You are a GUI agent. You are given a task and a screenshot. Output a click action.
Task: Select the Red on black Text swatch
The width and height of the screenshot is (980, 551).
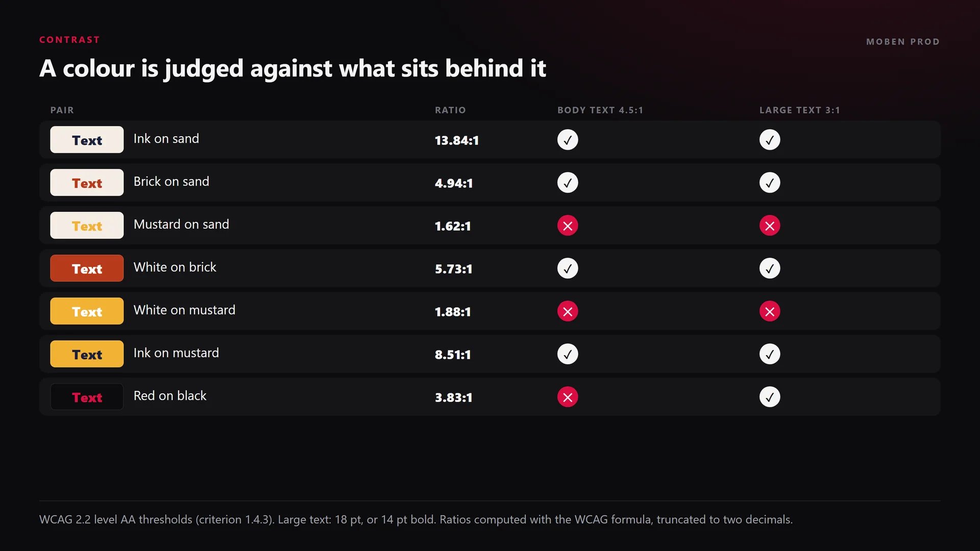tap(87, 397)
